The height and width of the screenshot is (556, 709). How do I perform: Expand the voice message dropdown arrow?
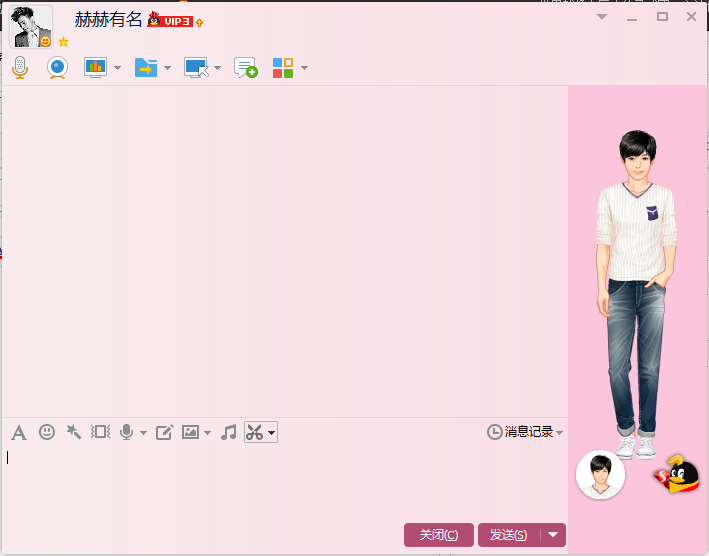coord(143,433)
